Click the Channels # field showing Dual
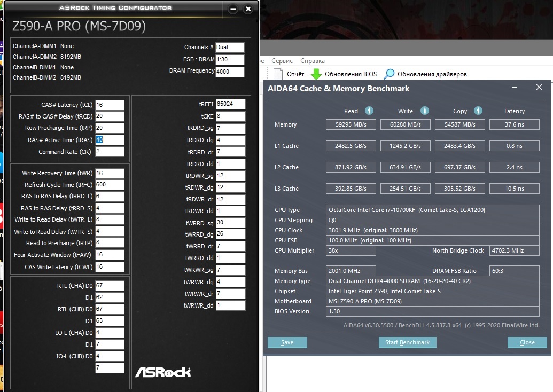This screenshot has width=553, height=392. point(230,47)
